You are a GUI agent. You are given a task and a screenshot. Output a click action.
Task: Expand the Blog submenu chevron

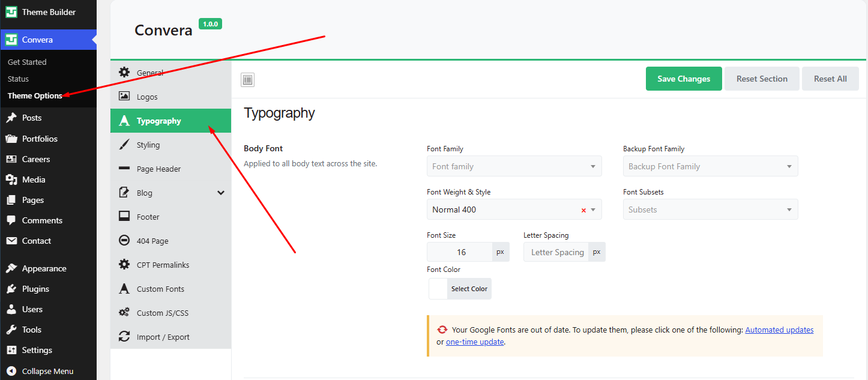221,193
